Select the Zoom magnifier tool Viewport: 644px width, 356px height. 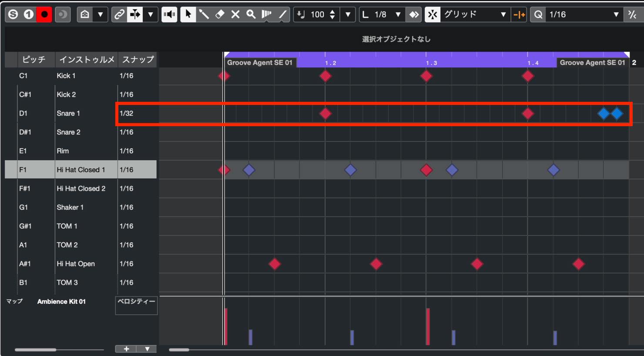click(x=251, y=14)
